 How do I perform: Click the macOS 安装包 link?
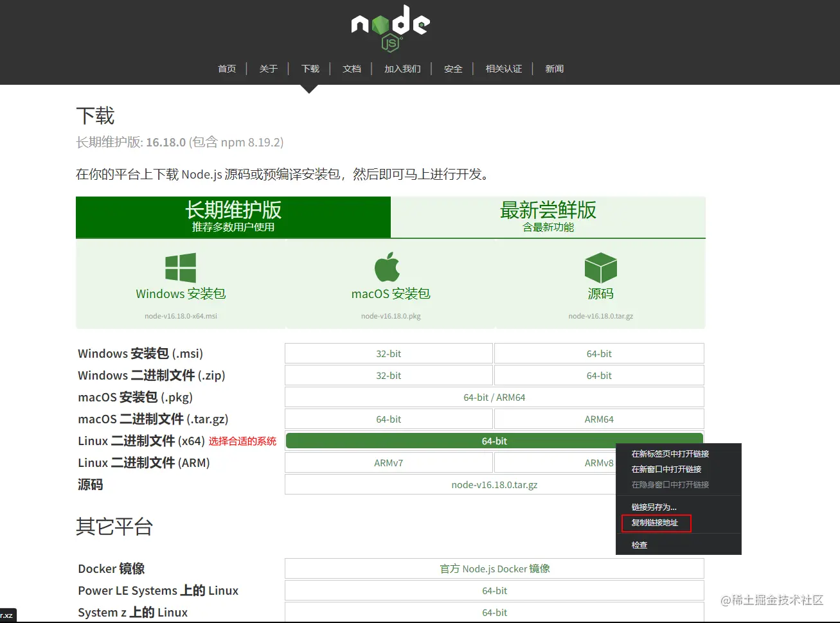(391, 294)
